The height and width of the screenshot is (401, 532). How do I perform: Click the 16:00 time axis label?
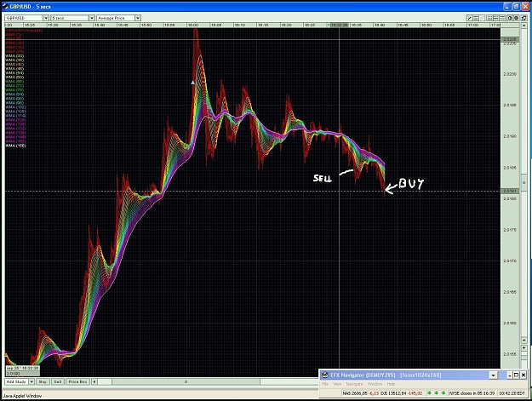pyautogui.click(x=193, y=25)
